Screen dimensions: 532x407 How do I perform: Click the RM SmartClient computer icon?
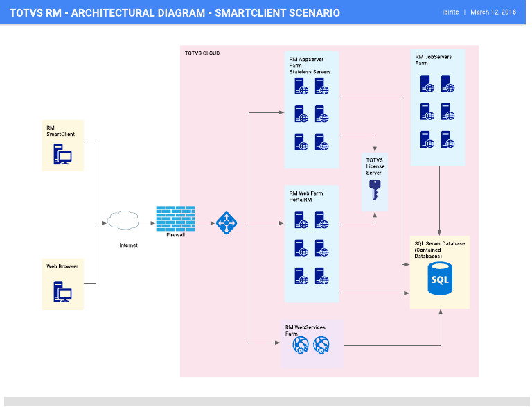pos(62,154)
